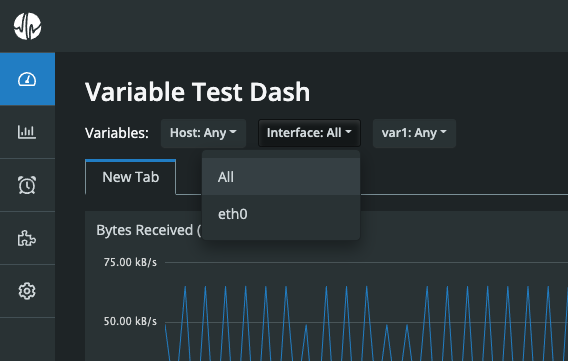Open the Dashboards gauge icon in sidebar
The width and height of the screenshot is (568, 361).
tap(27, 79)
